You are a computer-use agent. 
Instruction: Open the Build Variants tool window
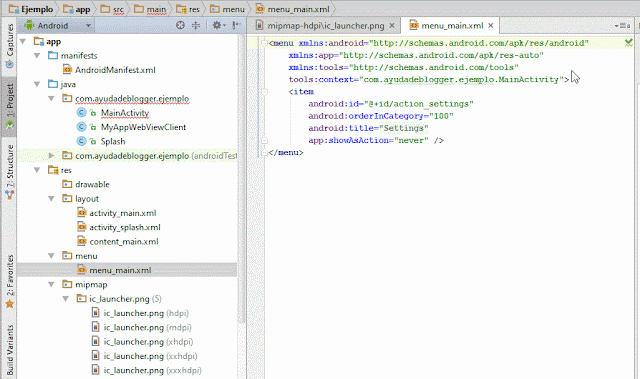[9, 350]
